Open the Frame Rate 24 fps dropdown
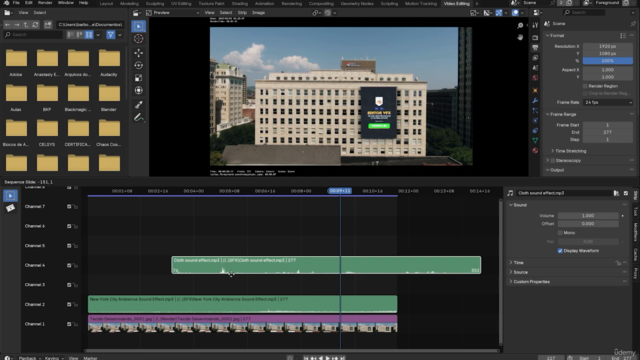 [608, 102]
